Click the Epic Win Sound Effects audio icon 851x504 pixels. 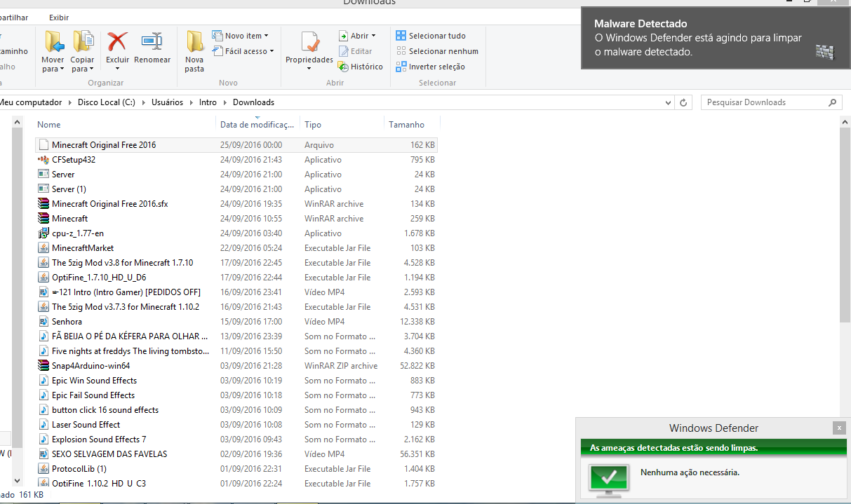(x=43, y=381)
